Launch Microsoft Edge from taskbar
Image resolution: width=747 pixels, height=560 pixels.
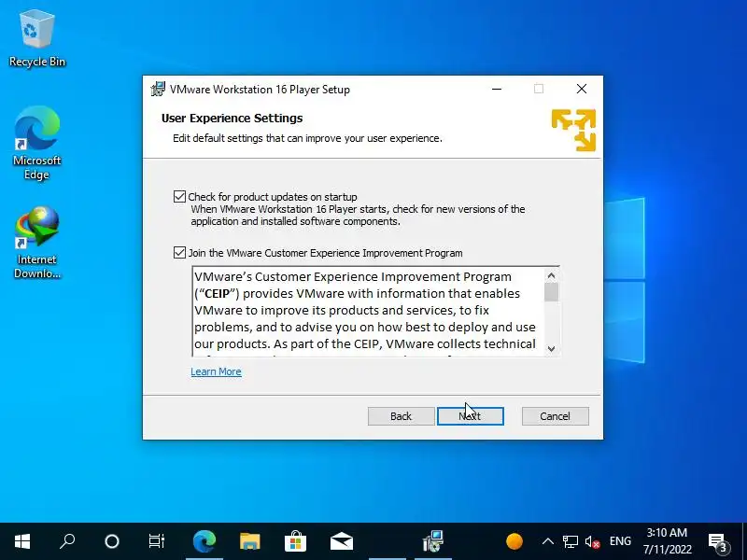click(204, 541)
